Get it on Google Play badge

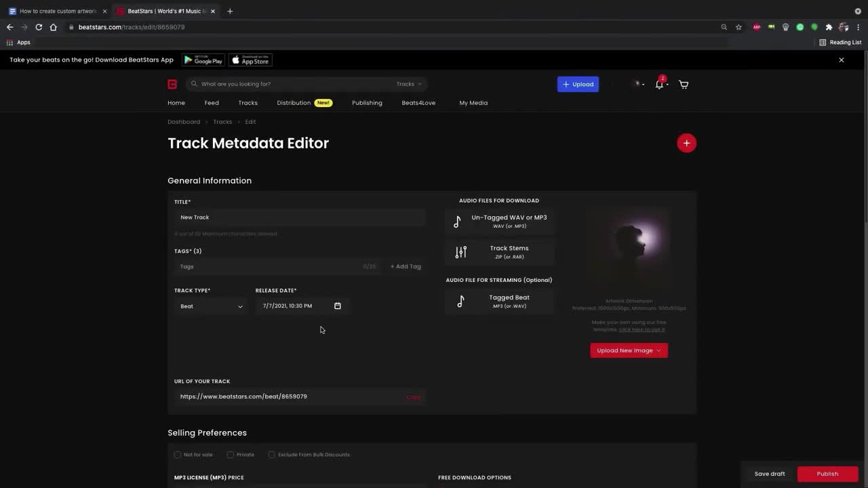click(x=203, y=60)
